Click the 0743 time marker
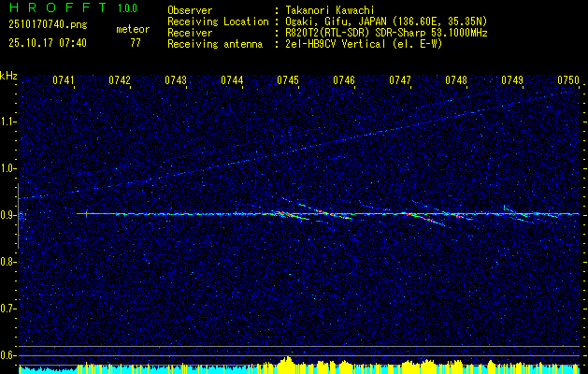This screenshot has height=374, width=588. tap(176, 80)
